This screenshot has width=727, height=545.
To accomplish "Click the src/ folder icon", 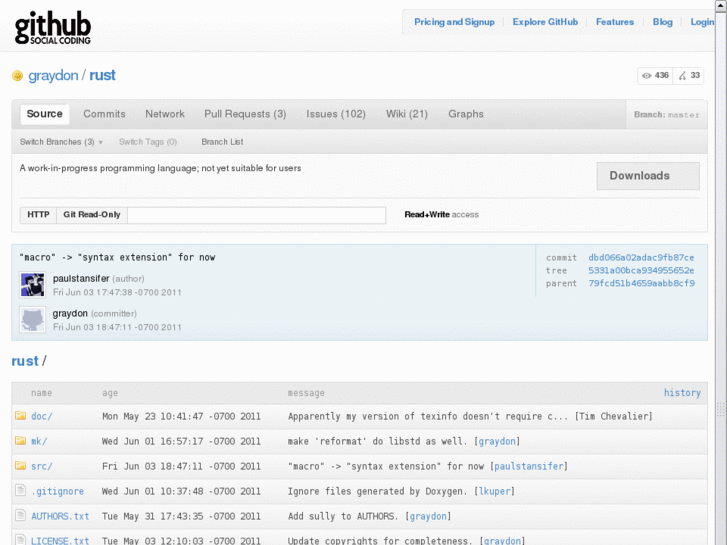I will (x=20, y=466).
